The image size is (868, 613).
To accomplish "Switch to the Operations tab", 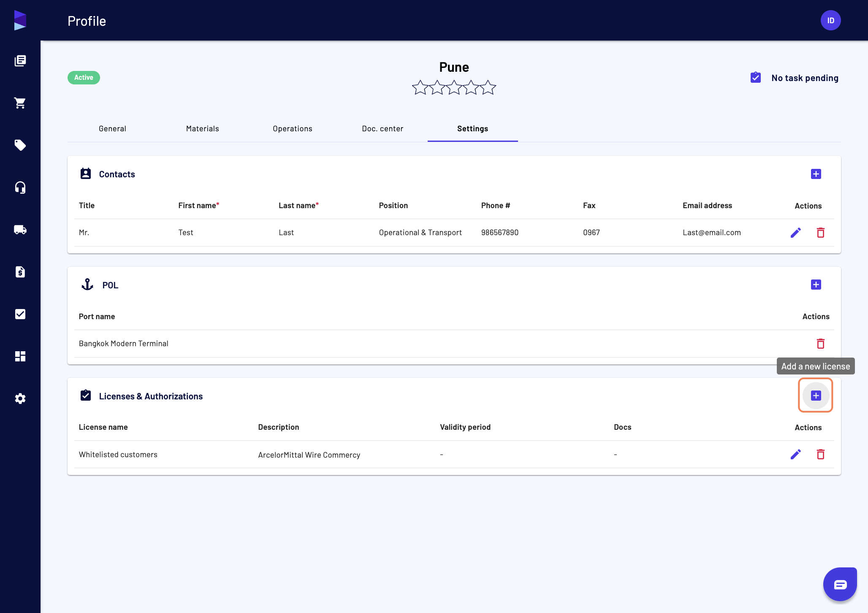I will coord(293,129).
